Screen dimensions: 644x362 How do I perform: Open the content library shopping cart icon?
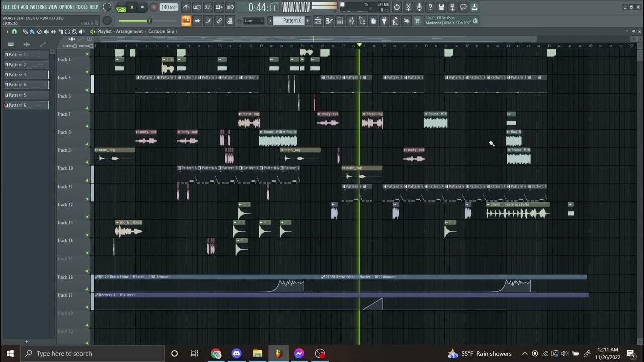click(x=417, y=21)
